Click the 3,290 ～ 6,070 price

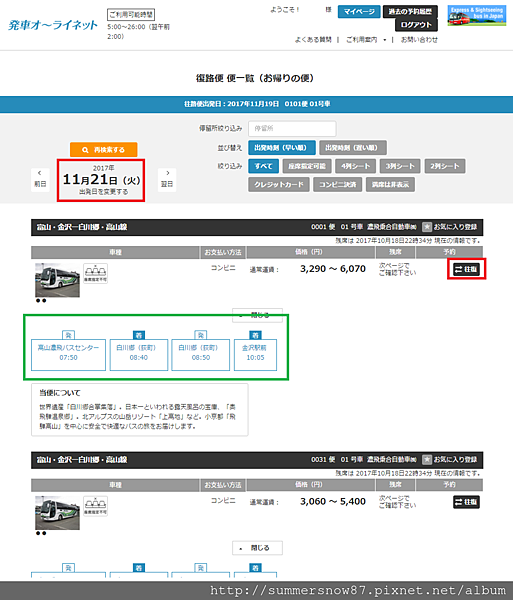333,269
